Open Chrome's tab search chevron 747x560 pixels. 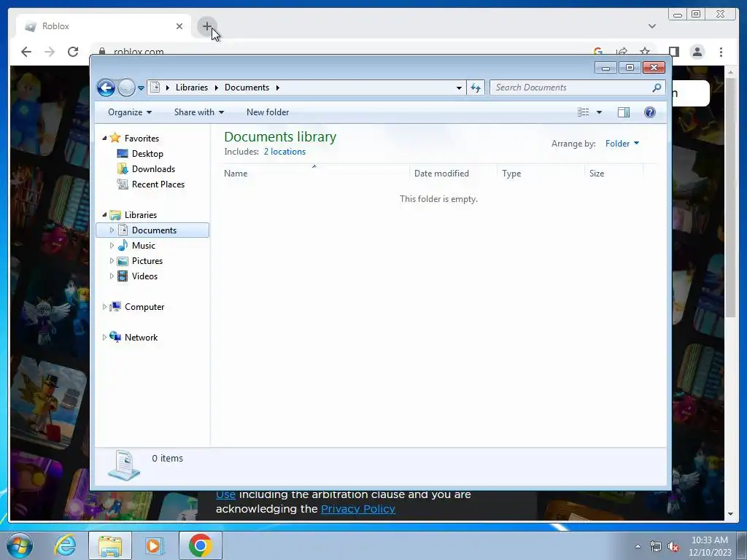click(651, 26)
